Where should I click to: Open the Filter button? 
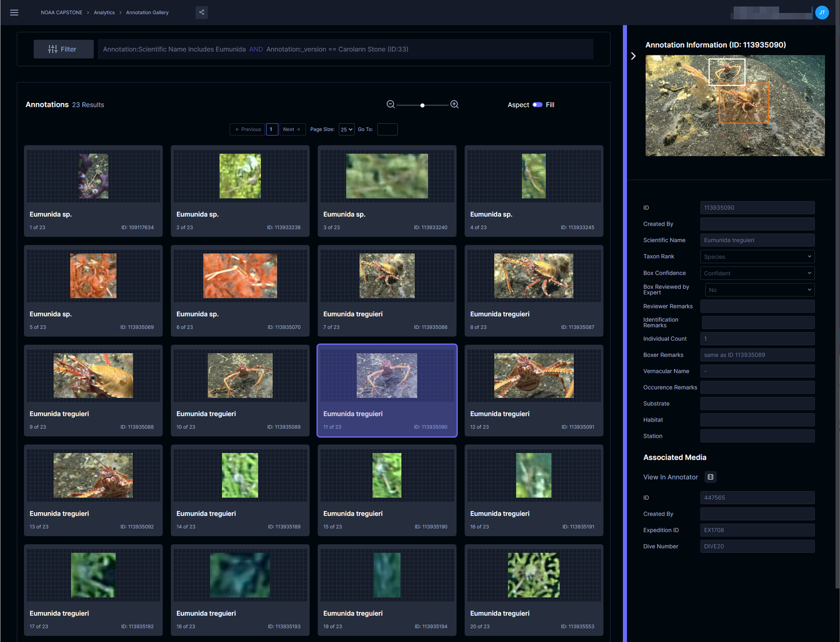click(63, 49)
